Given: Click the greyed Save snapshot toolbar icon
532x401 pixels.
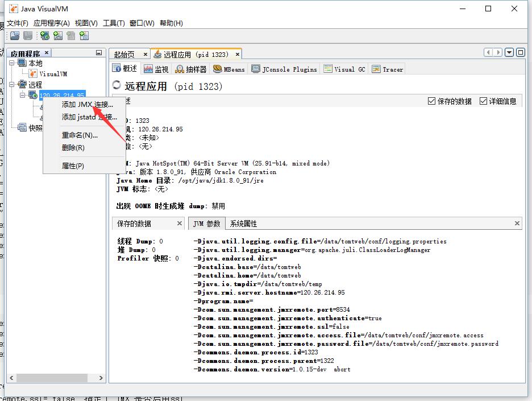Looking at the screenshot, I should click(x=28, y=35).
